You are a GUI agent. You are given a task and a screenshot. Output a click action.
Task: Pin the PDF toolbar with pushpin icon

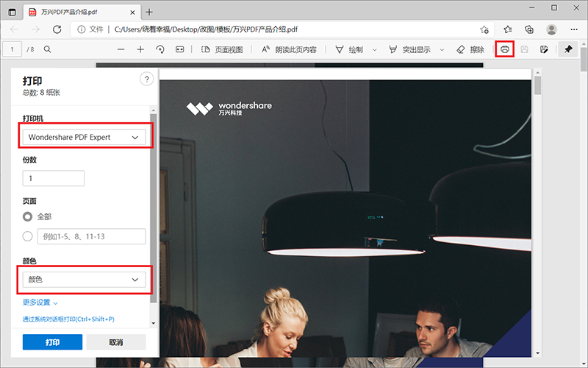(568, 49)
